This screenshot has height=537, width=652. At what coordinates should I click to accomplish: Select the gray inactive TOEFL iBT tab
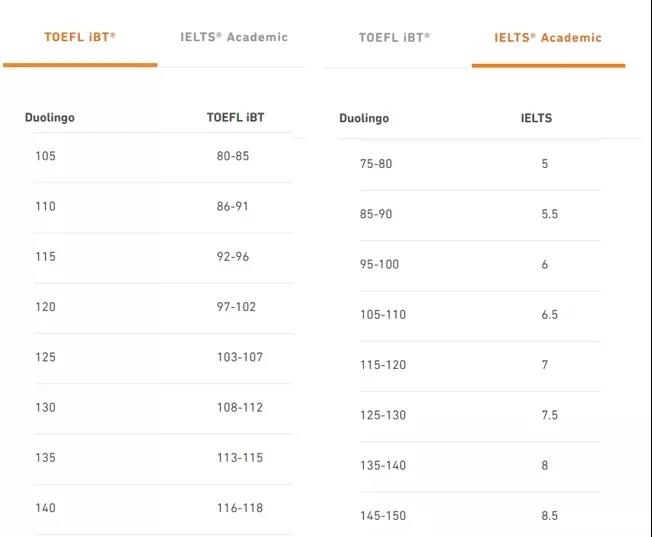394,37
